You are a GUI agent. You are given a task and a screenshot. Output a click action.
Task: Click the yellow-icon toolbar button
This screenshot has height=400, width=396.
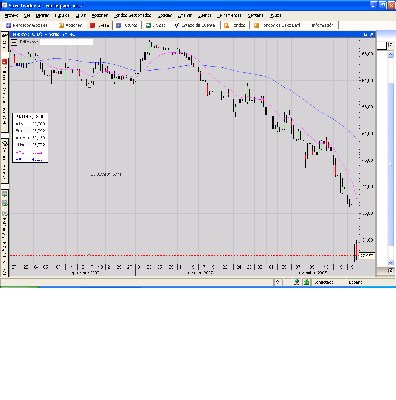point(277,25)
